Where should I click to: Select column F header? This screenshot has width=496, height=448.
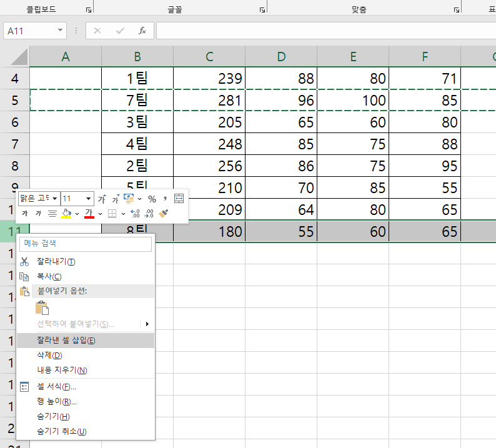pyautogui.click(x=425, y=57)
